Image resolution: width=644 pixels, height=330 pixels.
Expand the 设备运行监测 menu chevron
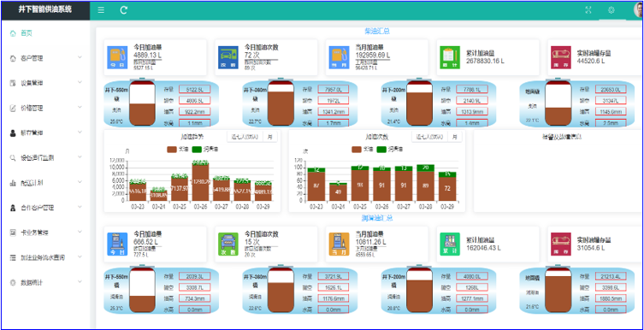80,157
